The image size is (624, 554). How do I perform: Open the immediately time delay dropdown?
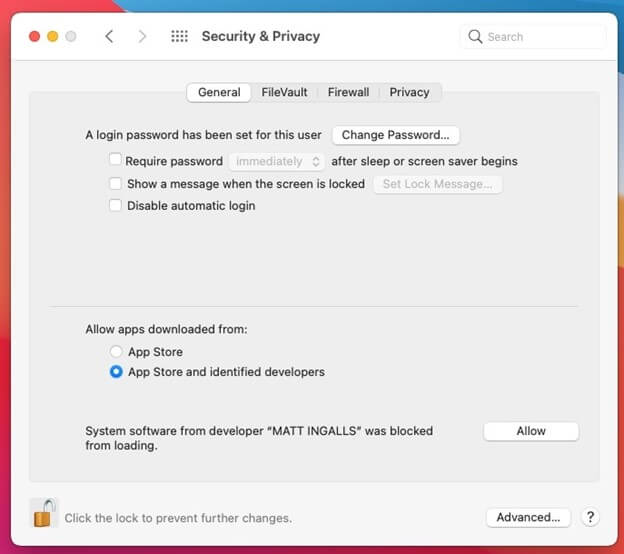point(277,161)
